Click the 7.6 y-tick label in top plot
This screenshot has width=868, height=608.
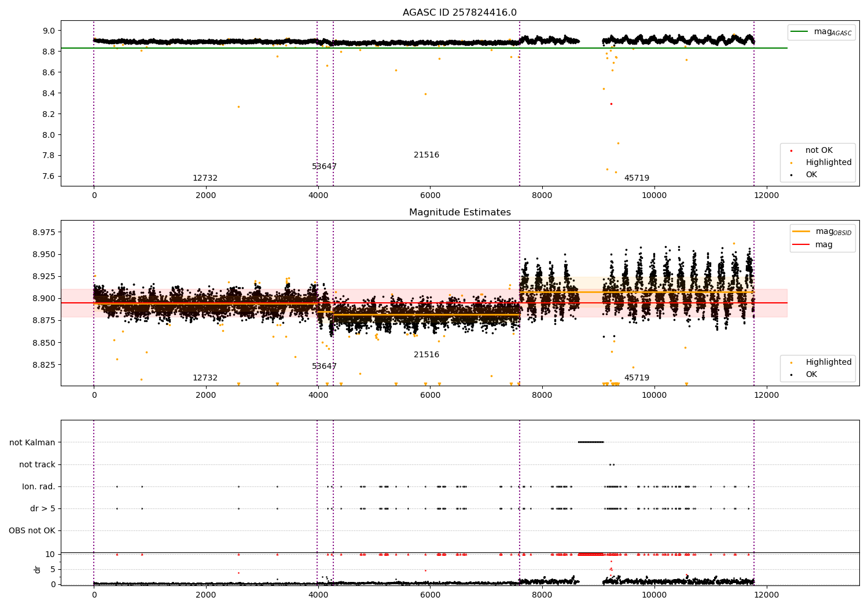point(49,177)
